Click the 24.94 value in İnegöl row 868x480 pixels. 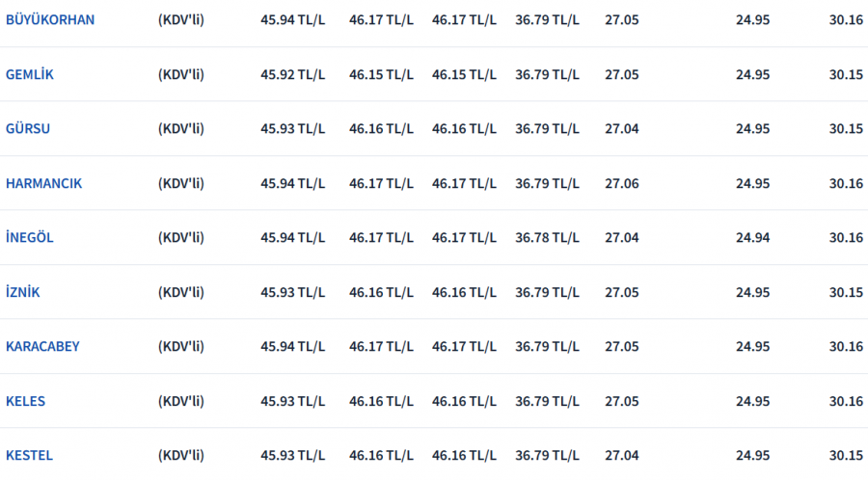coord(753,238)
